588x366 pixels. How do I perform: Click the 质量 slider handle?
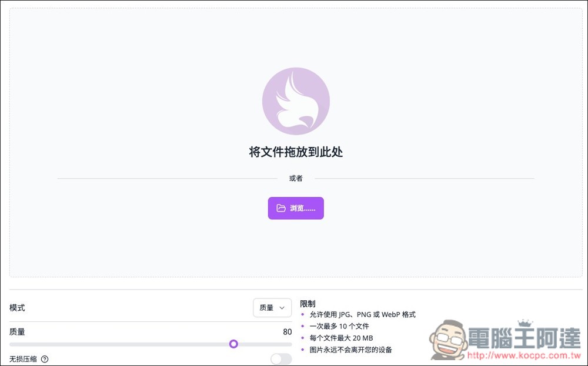pos(233,344)
